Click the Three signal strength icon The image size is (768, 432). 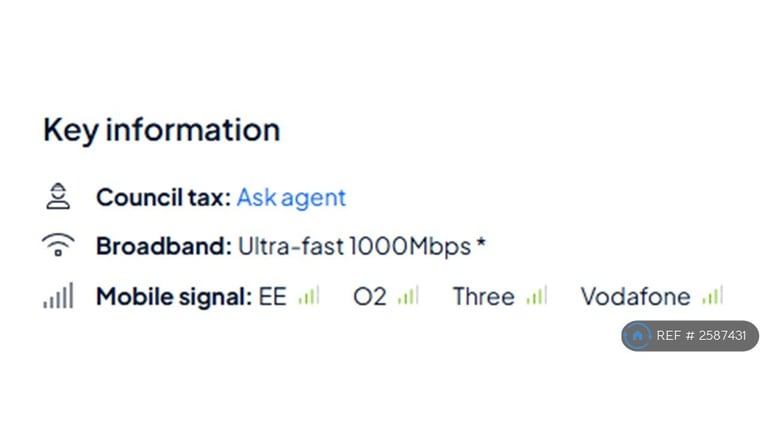tap(536, 295)
